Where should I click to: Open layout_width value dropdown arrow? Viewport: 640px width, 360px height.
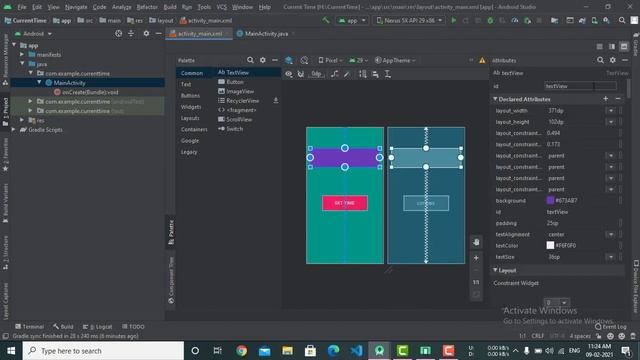(x=611, y=111)
